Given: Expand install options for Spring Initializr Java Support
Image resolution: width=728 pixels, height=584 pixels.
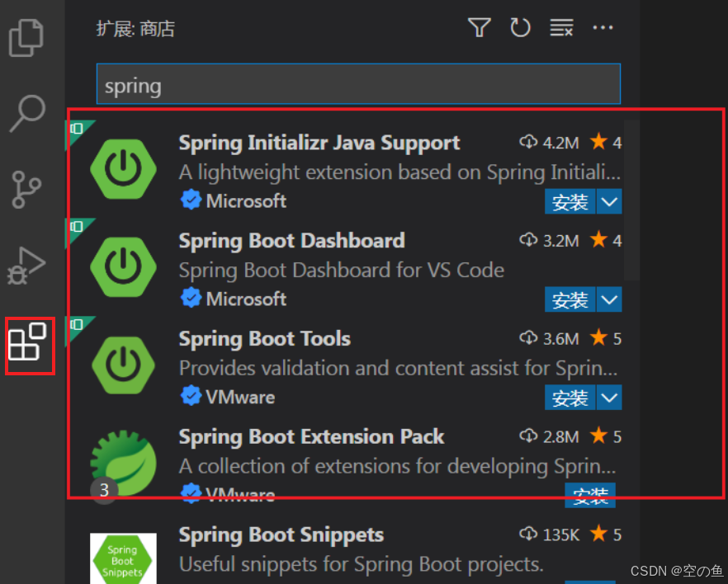Looking at the screenshot, I should click(x=609, y=202).
